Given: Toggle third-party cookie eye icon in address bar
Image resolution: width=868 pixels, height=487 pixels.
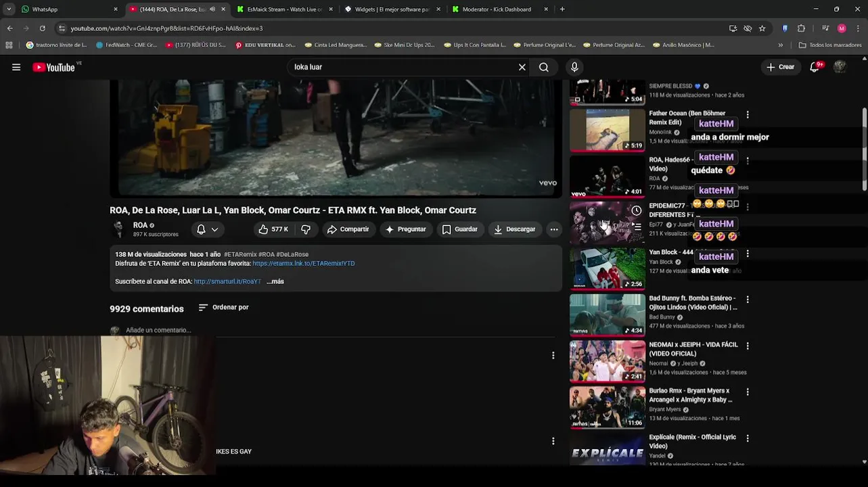Looking at the screenshot, I should click(x=748, y=28).
